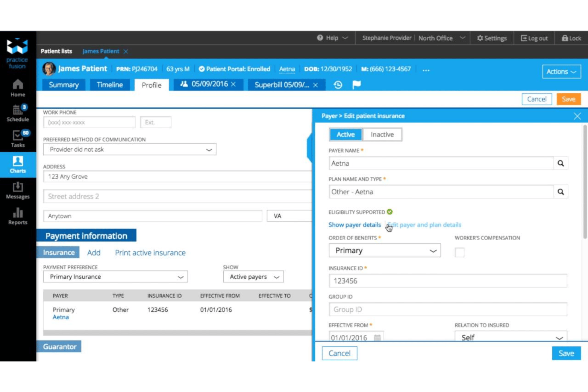
Task: Open the Relation to Insured dropdown
Action: pyautogui.click(x=511, y=337)
